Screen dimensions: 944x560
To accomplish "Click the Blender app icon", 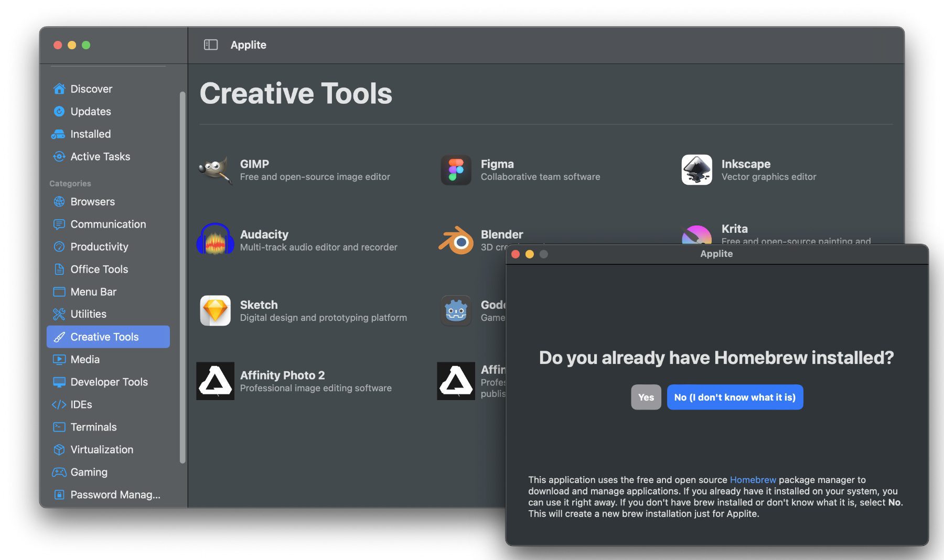I will tap(456, 240).
